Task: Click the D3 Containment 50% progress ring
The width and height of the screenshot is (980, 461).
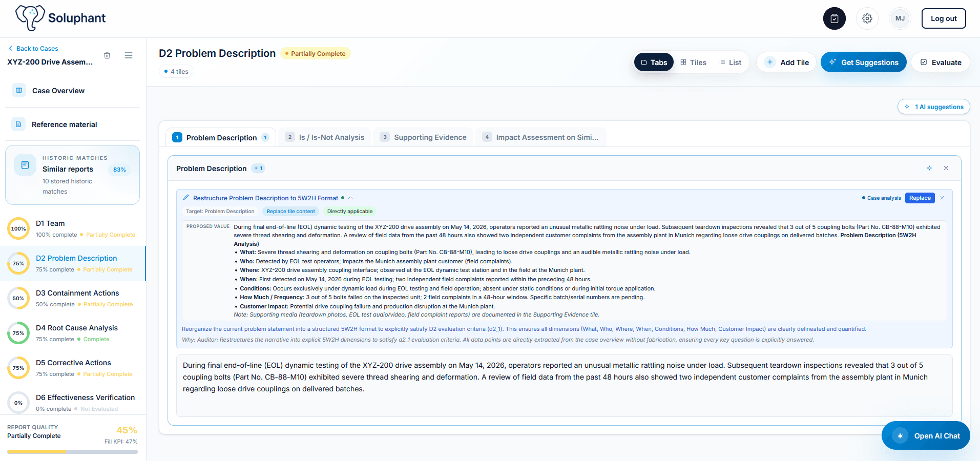Action: pyautogui.click(x=18, y=298)
